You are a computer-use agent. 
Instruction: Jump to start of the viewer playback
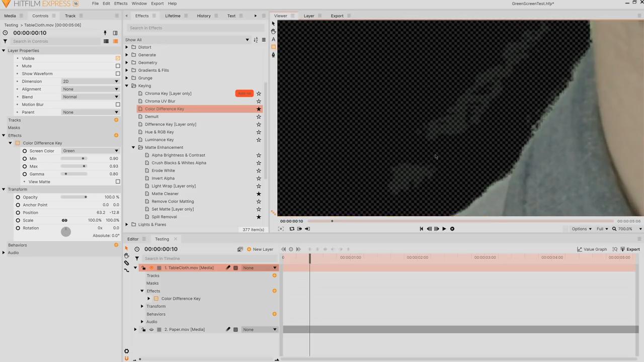tap(421, 229)
